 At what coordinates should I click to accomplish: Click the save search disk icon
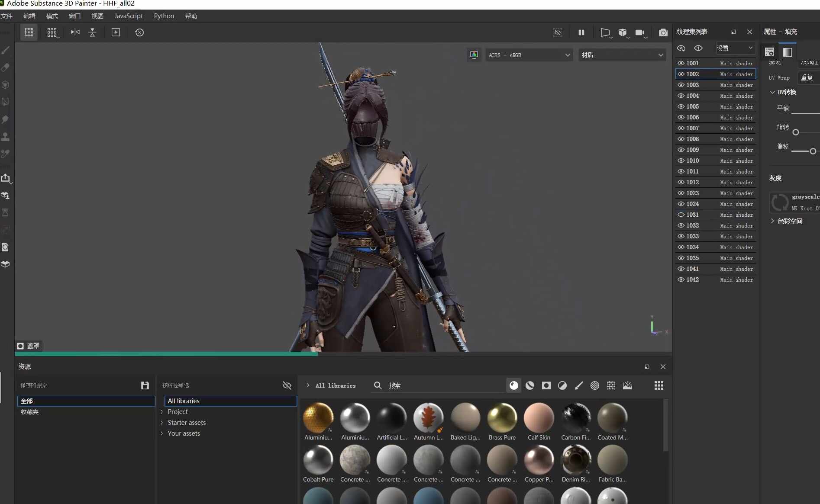[x=145, y=385]
